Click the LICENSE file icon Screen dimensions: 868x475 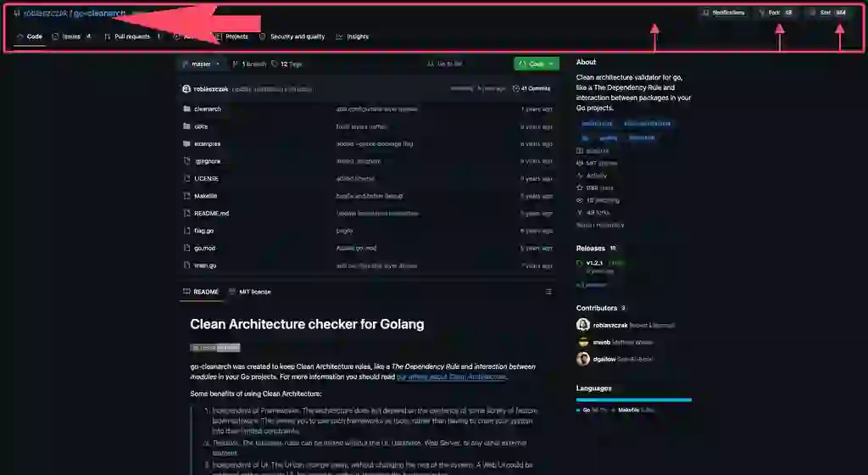click(x=186, y=178)
